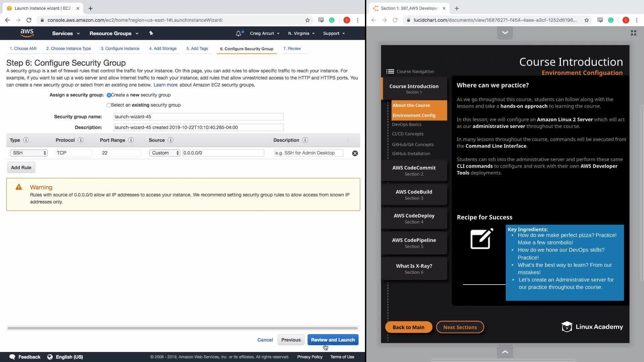The height and width of the screenshot is (362, 644).
Task: Open the N. Virginia region menu
Action: click(x=301, y=34)
